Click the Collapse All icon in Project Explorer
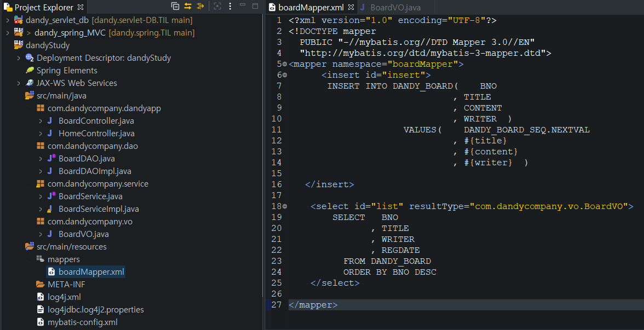 [175, 6]
